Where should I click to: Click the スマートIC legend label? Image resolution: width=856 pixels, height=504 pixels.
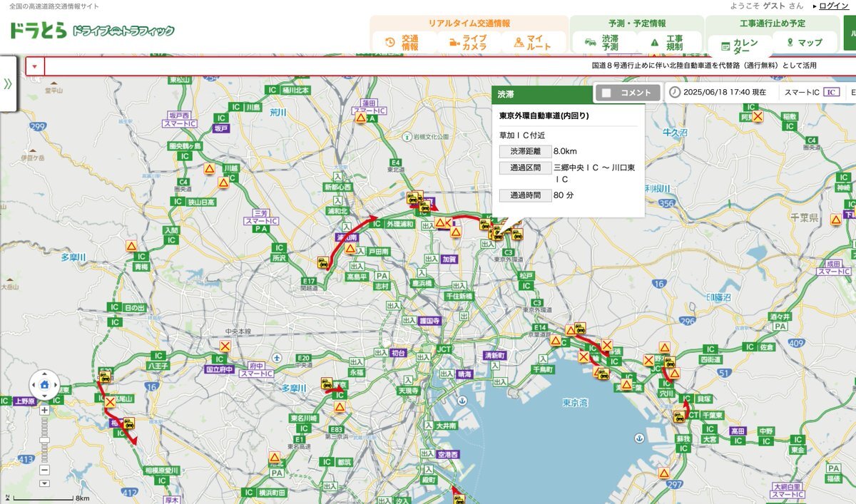pos(802,92)
